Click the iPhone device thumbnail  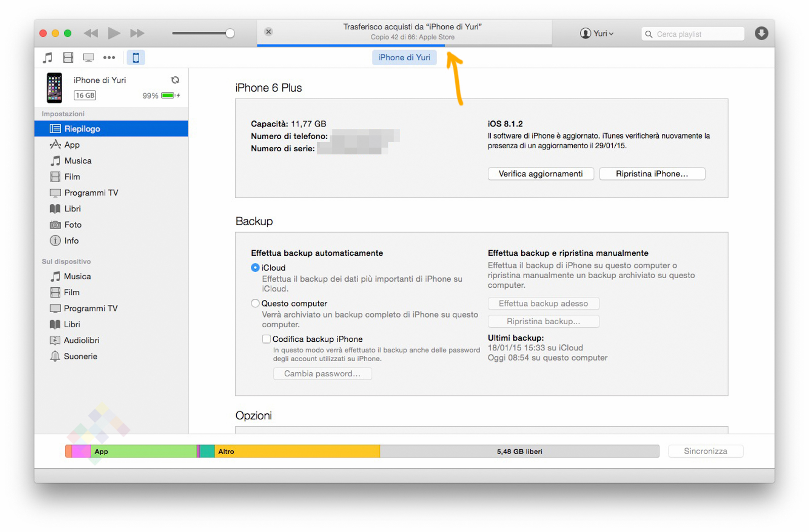coord(54,87)
